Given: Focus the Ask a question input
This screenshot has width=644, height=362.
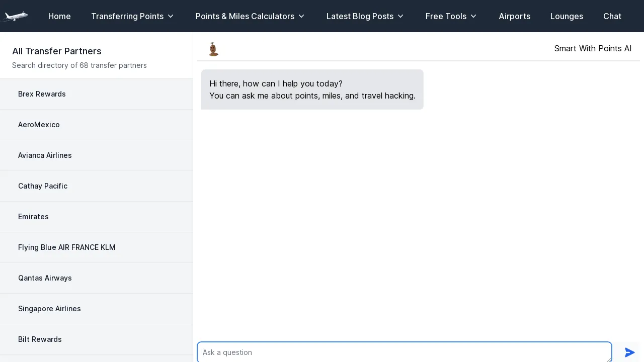Looking at the screenshot, I should click(x=405, y=352).
